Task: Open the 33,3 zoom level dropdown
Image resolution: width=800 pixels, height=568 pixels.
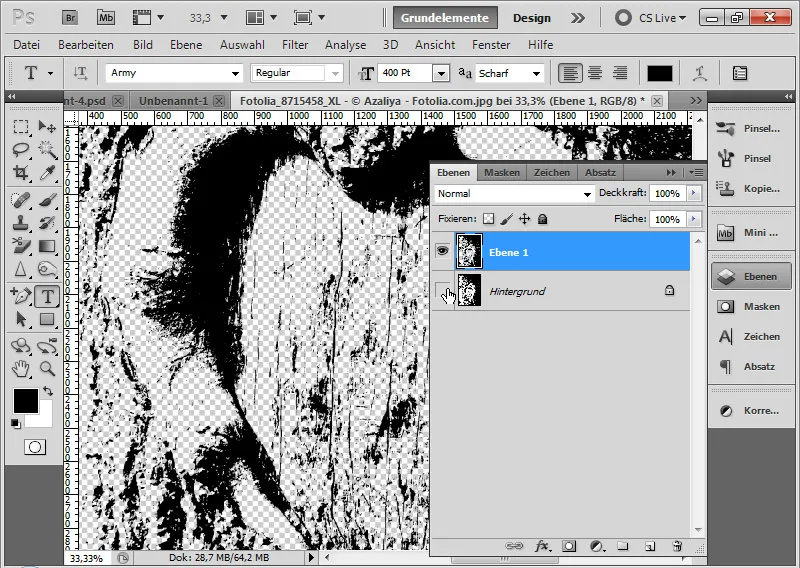Action: [x=223, y=18]
